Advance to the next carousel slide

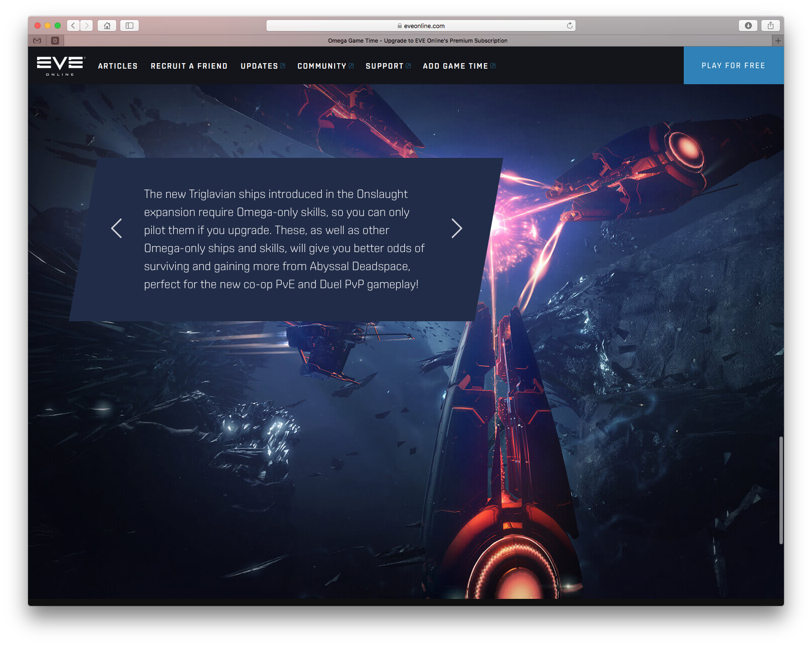(456, 229)
